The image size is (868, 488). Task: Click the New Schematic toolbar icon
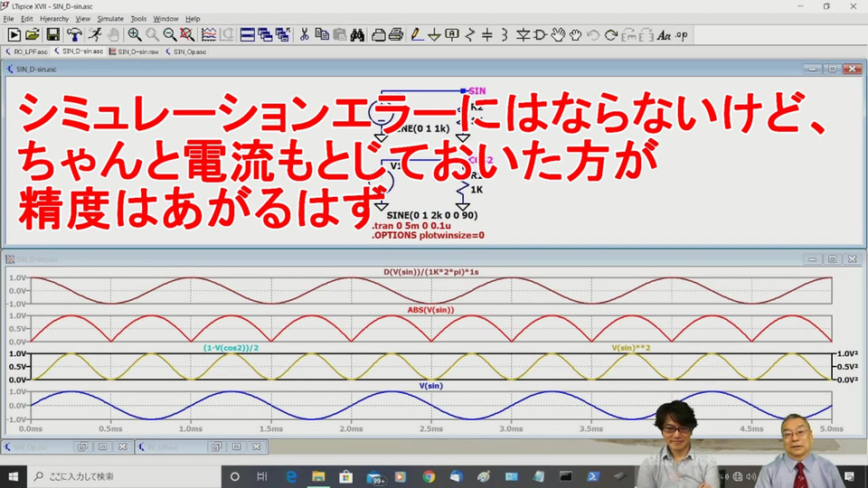[14, 35]
